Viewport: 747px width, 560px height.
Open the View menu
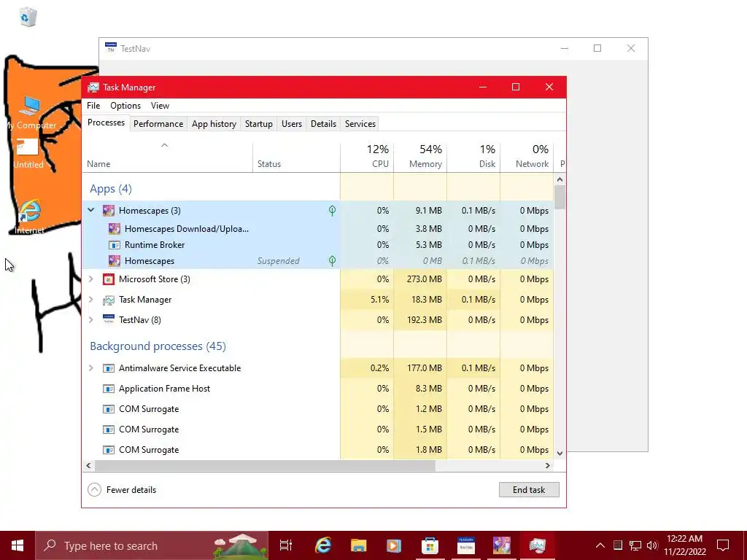coord(160,106)
